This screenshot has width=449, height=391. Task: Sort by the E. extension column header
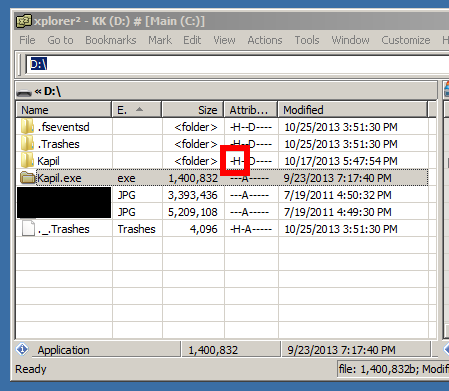click(x=137, y=110)
